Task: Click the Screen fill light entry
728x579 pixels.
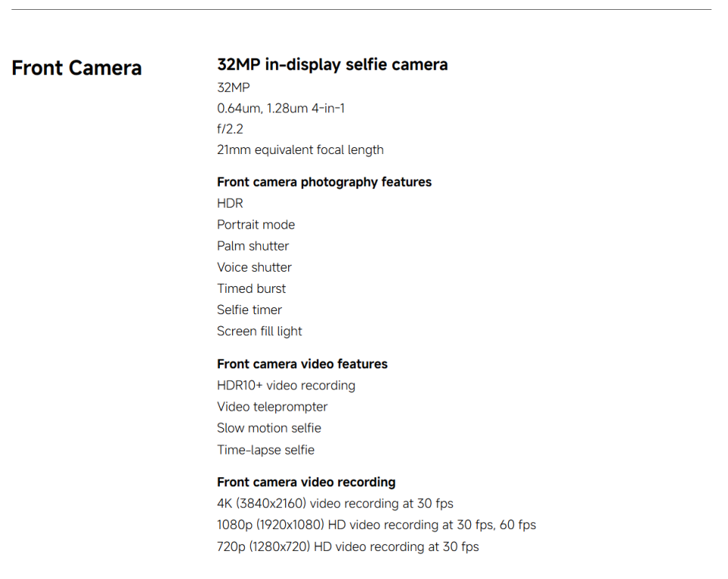Action: pyautogui.click(x=259, y=331)
